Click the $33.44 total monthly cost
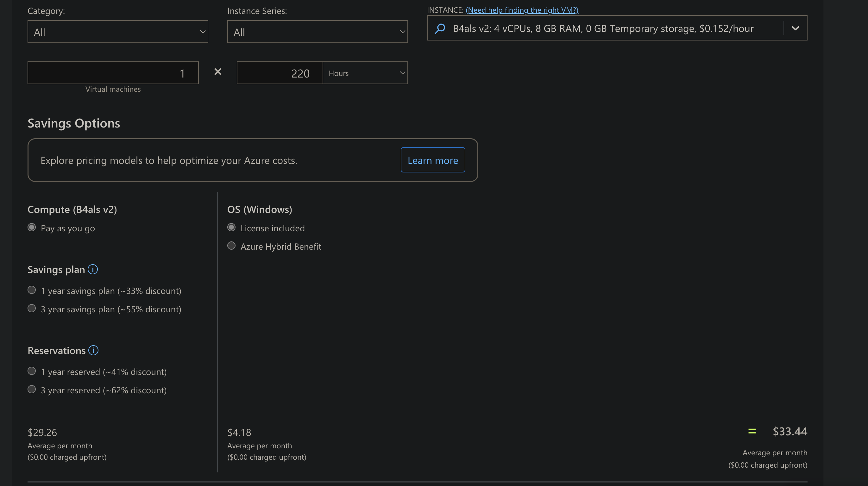The image size is (868, 486). click(x=790, y=432)
